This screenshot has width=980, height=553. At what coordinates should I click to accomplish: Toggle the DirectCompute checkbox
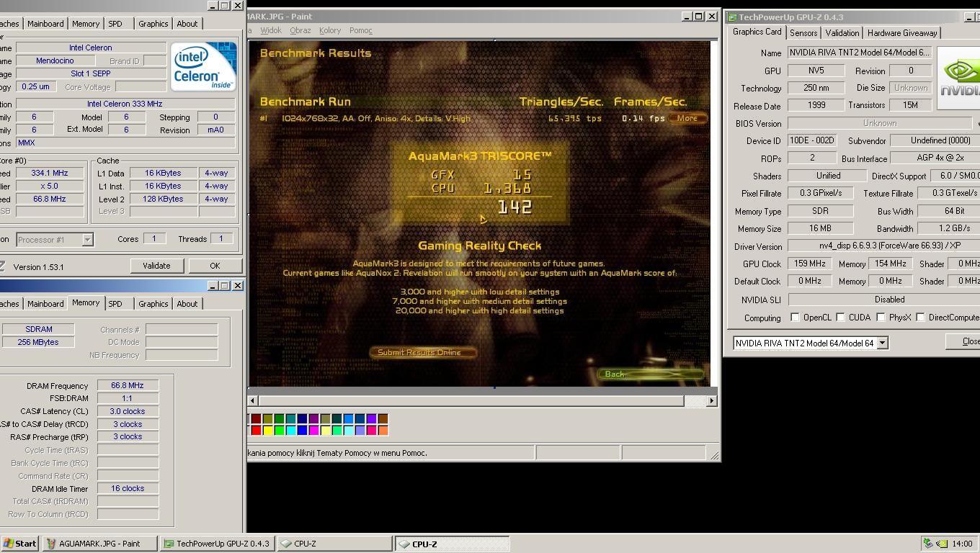(x=920, y=318)
